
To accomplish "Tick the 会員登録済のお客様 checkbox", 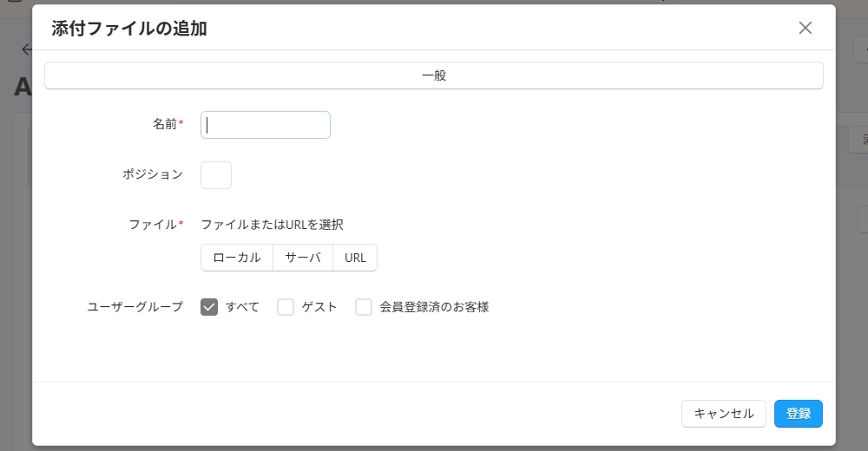I will pyautogui.click(x=364, y=307).
